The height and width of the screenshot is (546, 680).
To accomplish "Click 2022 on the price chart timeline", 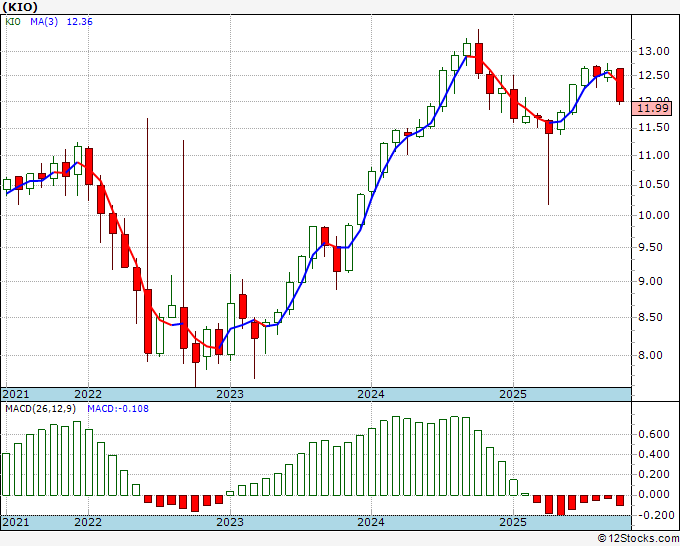I will pyautogui.click(x=88, y=394).
